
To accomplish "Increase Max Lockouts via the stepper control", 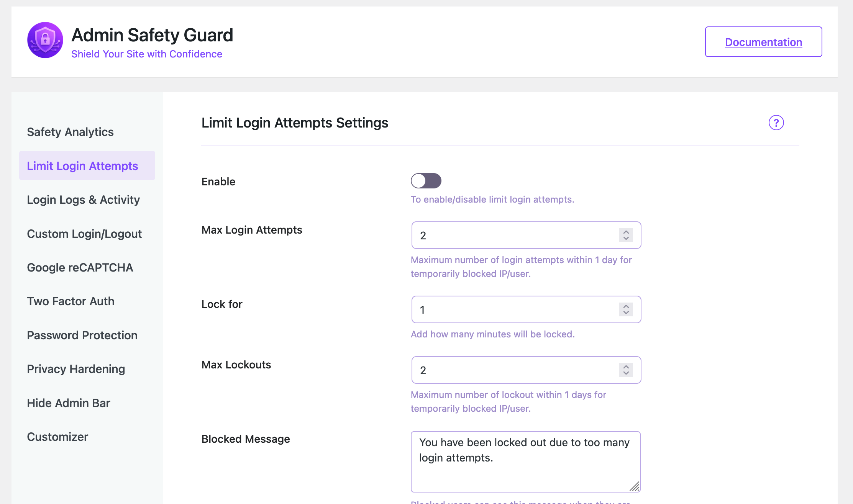I will click(625, 367).
